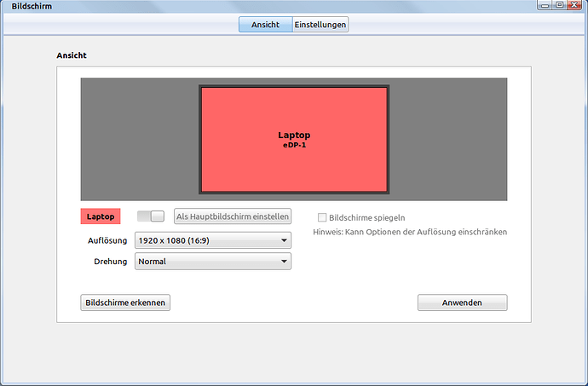Select the Laptop eDP-1 monitor rectangle
Viewport: 588px width, 386px height.
pyautogui.click(x=294, y=140)
